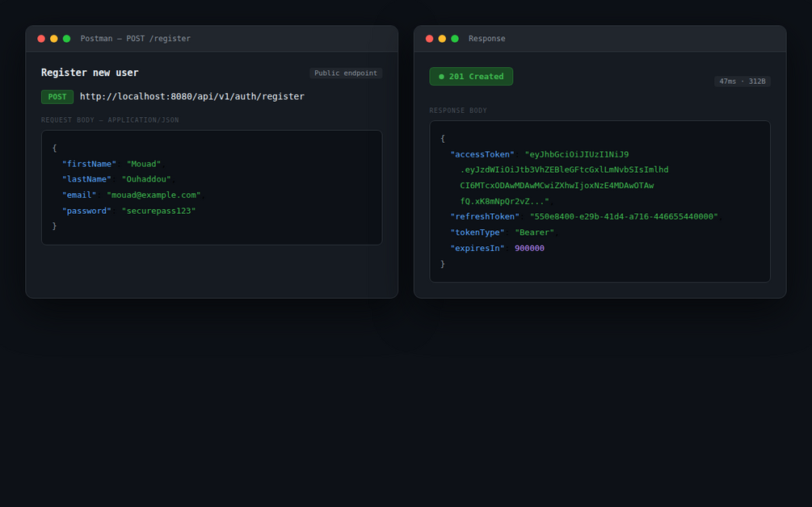
Task: Click the "Mouad" value in request body
Action: (x=144, y=164)
